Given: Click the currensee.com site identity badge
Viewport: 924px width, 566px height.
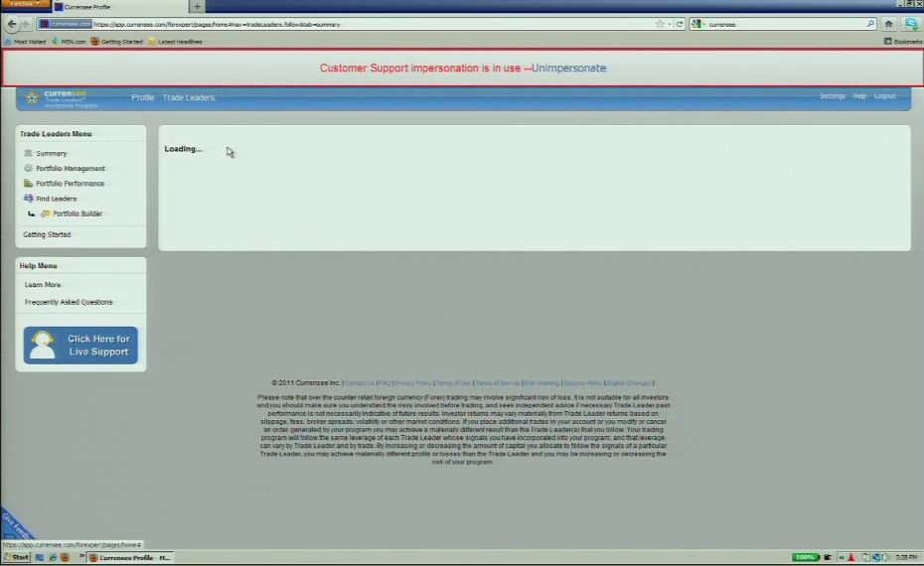Looking at the screenshot, I should (65, 24).
